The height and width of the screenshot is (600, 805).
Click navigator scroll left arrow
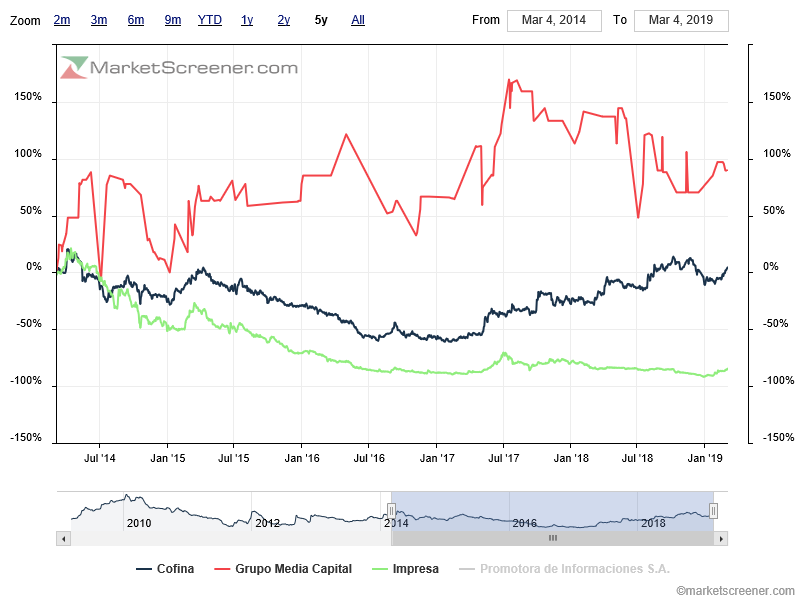click(x=64, y=538)
